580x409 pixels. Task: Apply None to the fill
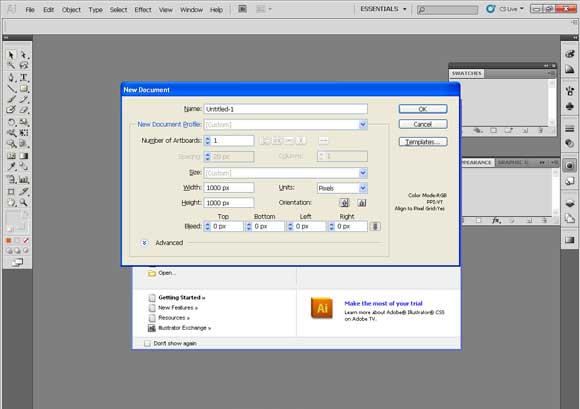click(26, 241)
